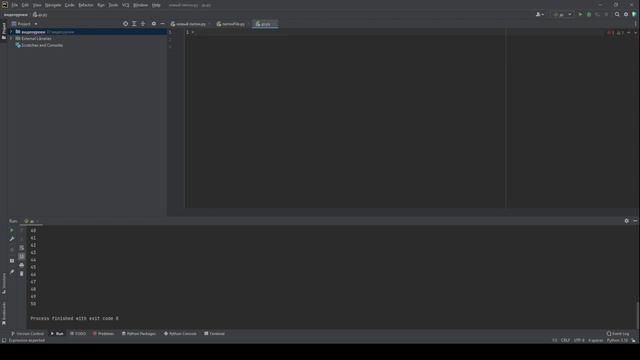This screenshot has width=640, height=360.
Task: Toggle Scroll to End in the Run console toolbar
Action: (22, 256)
